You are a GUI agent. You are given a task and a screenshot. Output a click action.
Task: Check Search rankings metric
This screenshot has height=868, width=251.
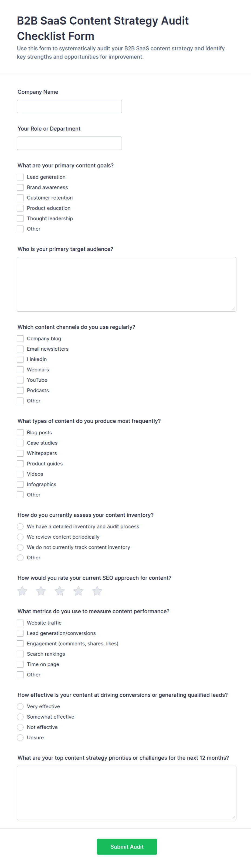(20, 654)
